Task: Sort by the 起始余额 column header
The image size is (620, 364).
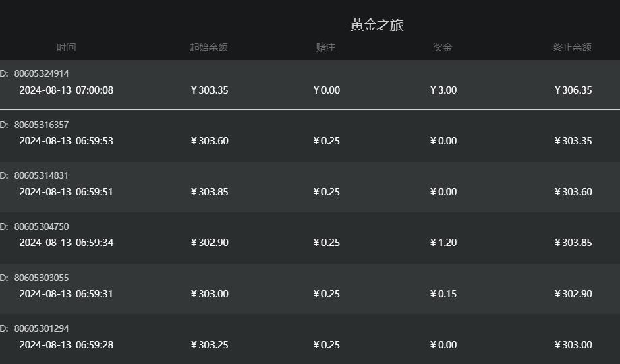Action: 208,48
